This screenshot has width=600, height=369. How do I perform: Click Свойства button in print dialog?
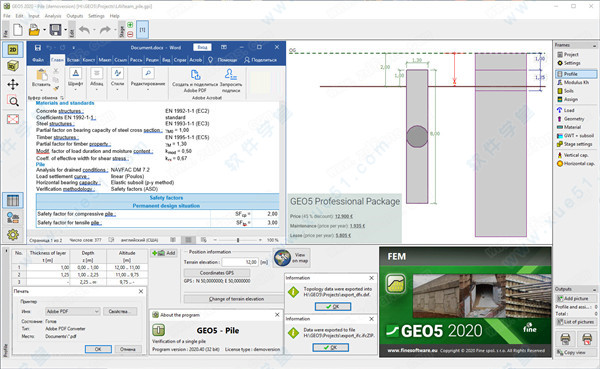click(x=120, y=311)
